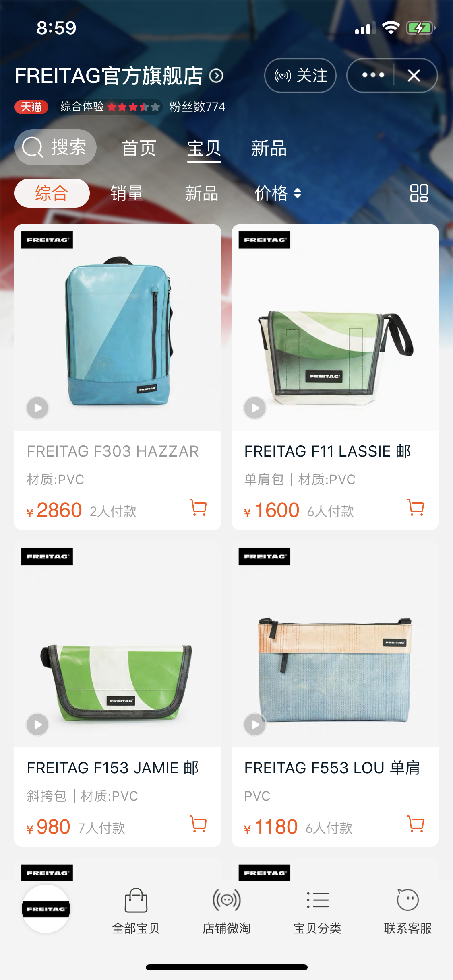Tap cart icon for F153 JAMIE bag
Viewport: 453px width, 980px height.
click(198, 824)
